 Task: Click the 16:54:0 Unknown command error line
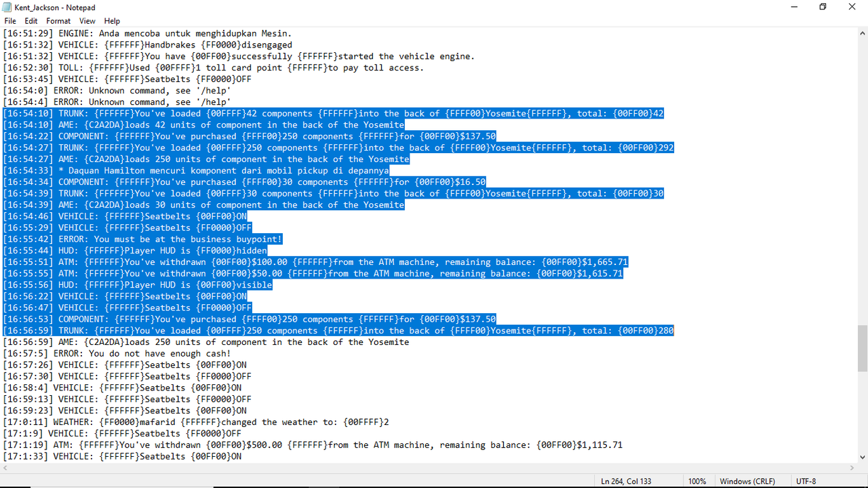[x=117, y=91]
